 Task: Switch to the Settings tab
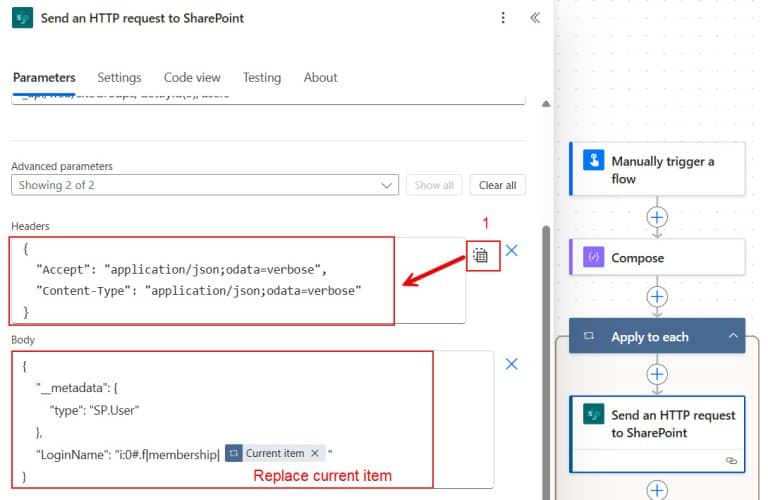click(x=119, y=77)
